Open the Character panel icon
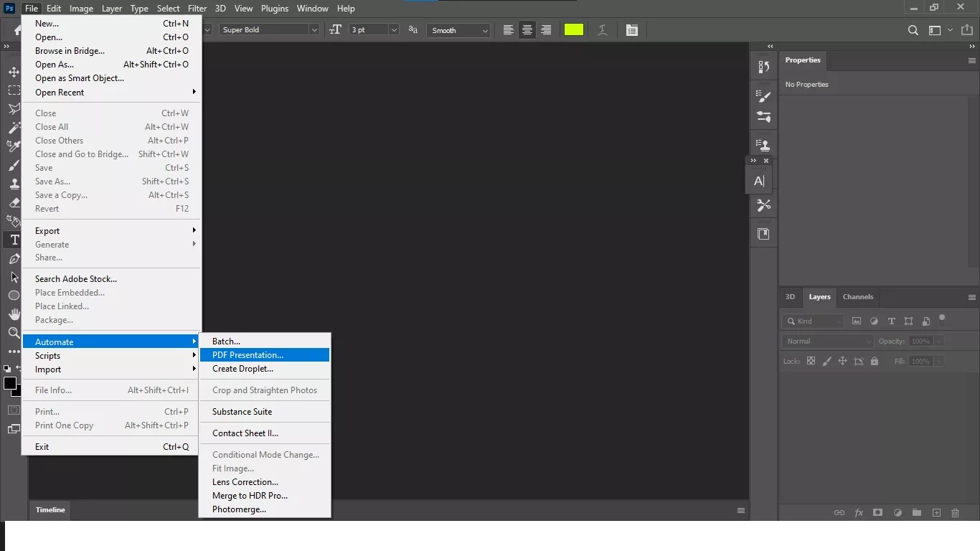 pos(759,182)
